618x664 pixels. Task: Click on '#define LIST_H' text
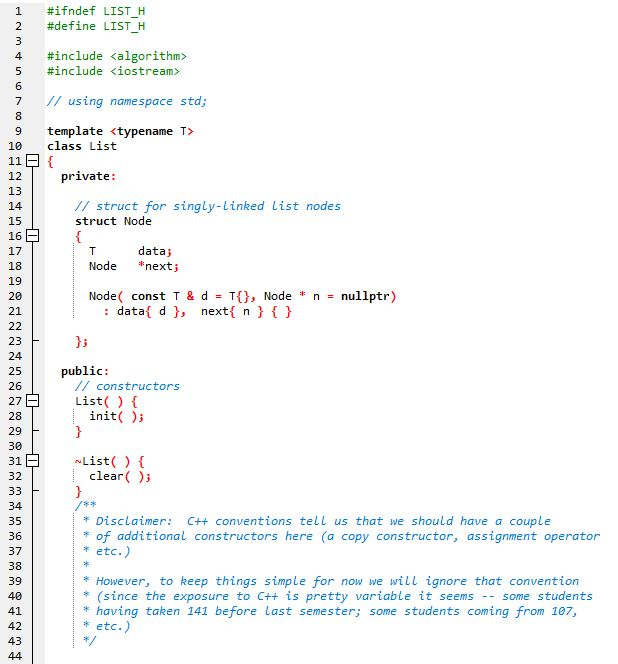point(96,26)
